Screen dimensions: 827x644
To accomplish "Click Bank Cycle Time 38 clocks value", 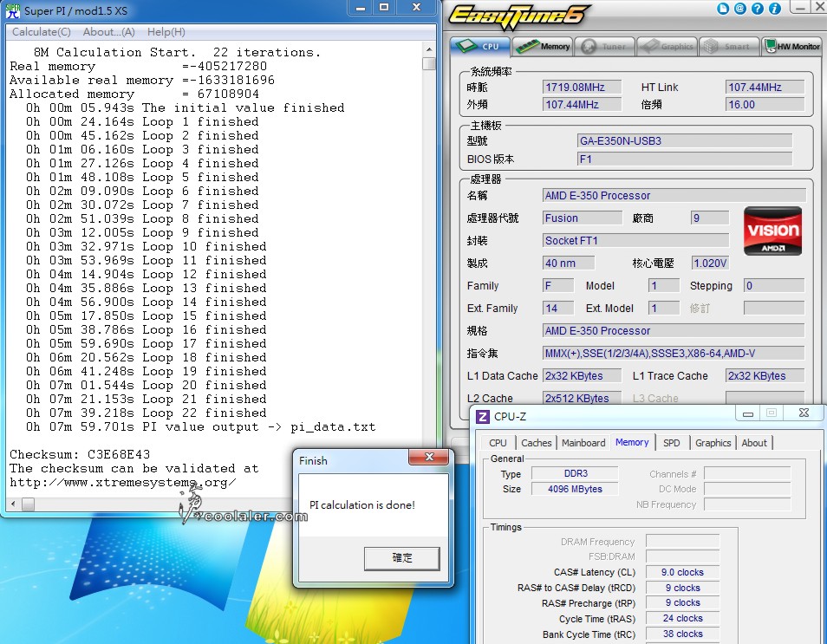I will click(x=682, y=634).
